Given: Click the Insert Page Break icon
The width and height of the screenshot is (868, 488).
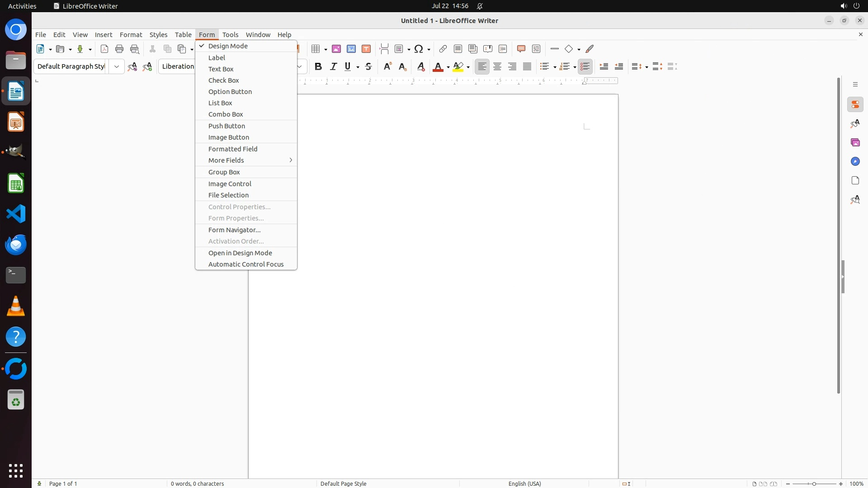Looking at the screenshot, I should 384,49.
